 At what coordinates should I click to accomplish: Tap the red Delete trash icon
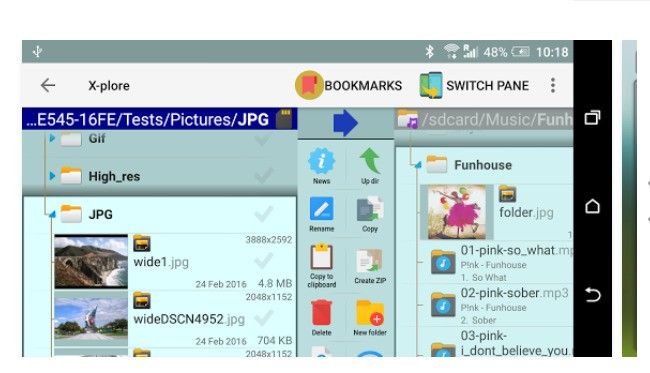pos(321,313)
